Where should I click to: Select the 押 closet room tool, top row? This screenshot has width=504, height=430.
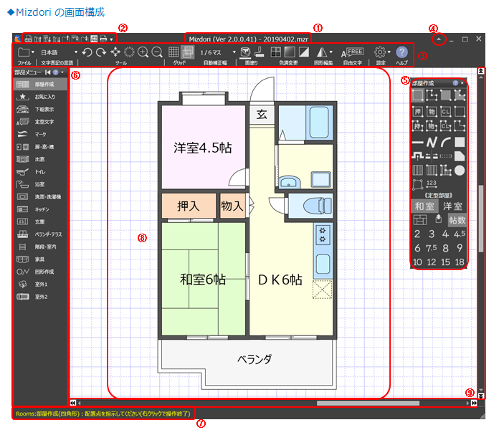point(417,112)
